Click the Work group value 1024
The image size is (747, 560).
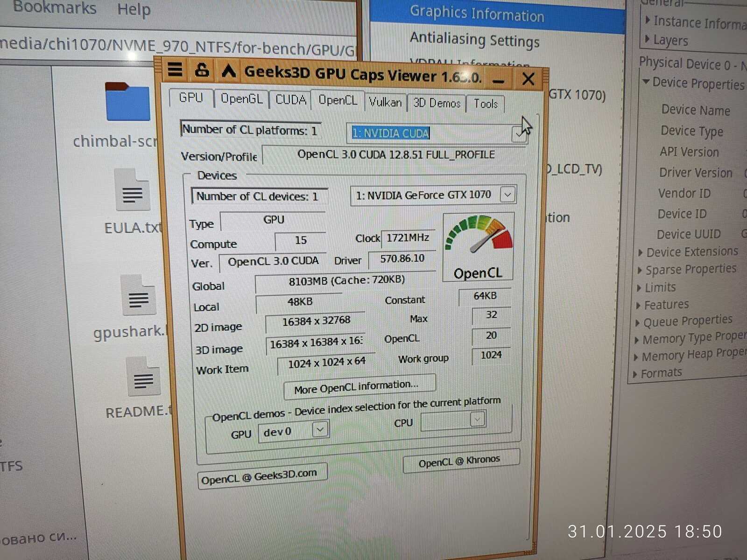pyautogui.click(x=491, y=355)
